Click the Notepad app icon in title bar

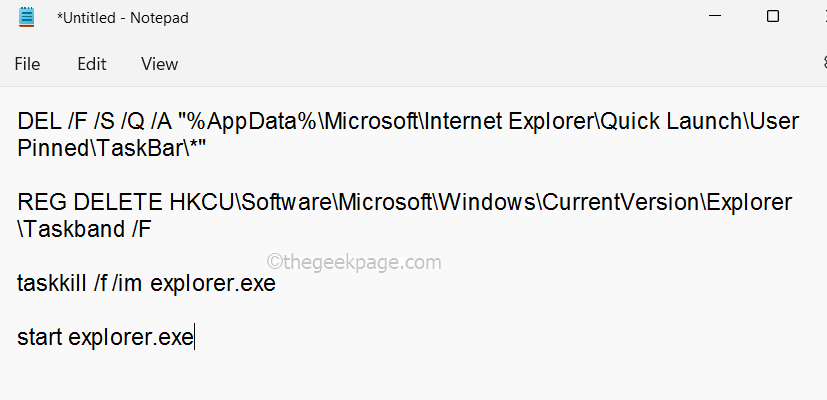[x=26, y=18]
